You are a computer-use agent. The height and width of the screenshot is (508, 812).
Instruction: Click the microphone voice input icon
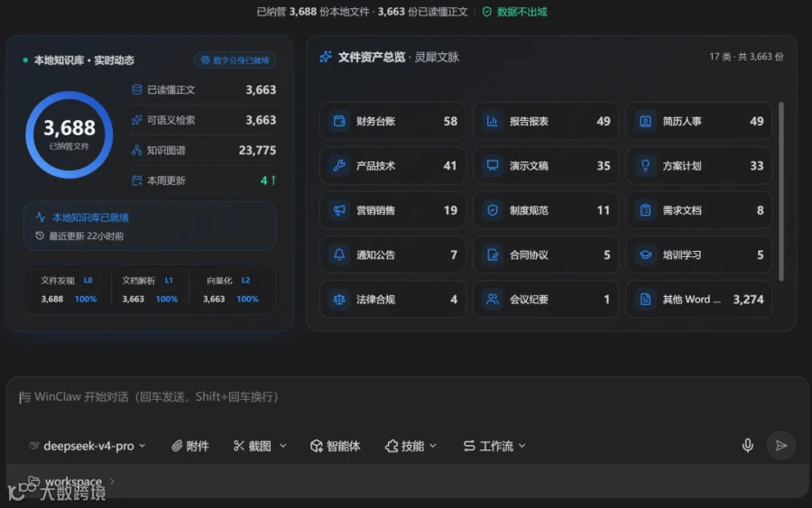(747, 446)
